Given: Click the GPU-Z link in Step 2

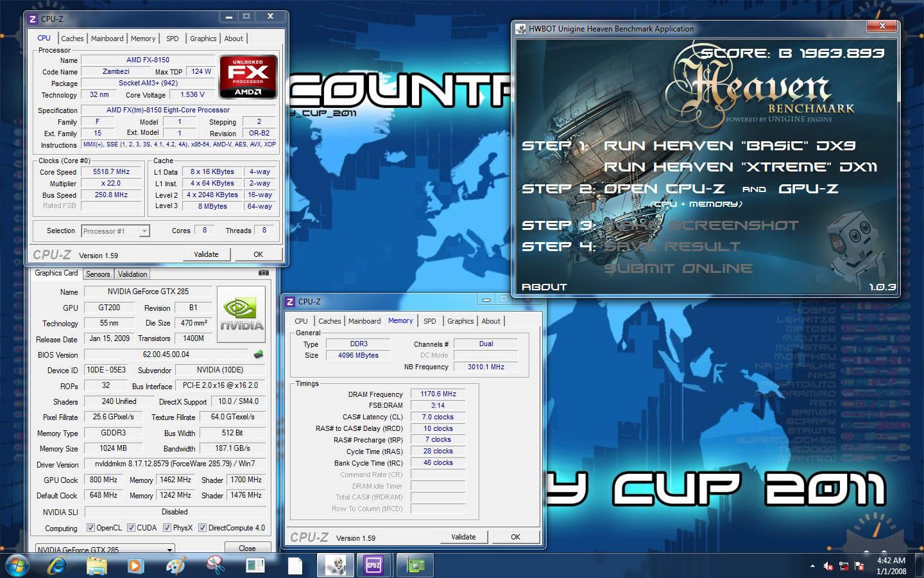Looking at the screenshot, I should (x=809, y=189).
